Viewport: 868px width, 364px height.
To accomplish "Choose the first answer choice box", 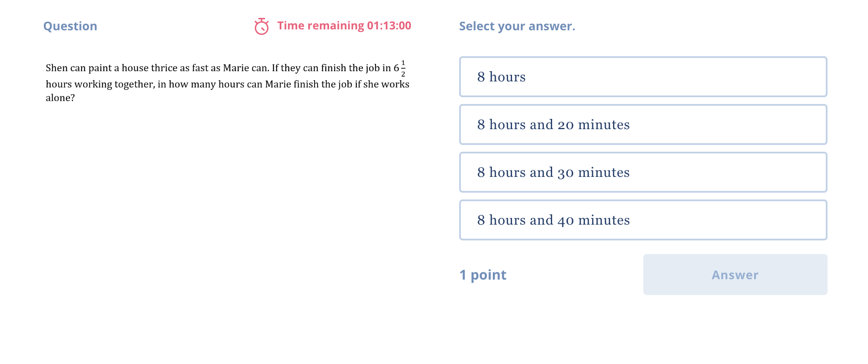I will pos(644,77).
